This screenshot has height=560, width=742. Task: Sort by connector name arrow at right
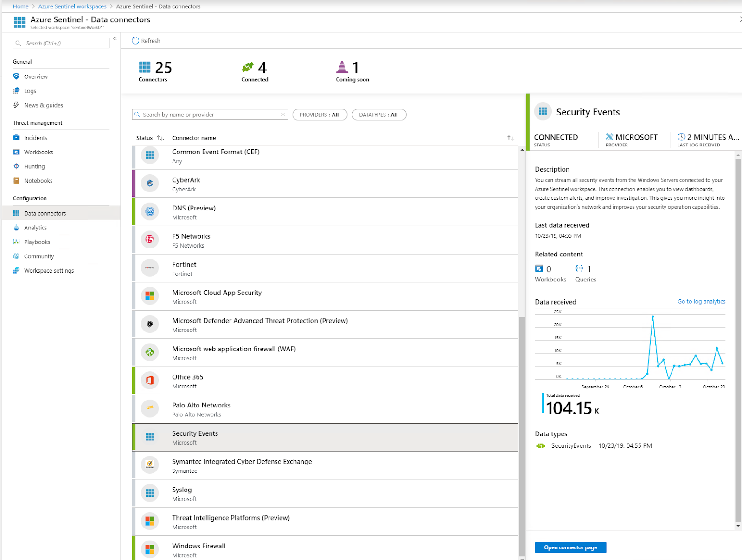[x=510, y=138]
